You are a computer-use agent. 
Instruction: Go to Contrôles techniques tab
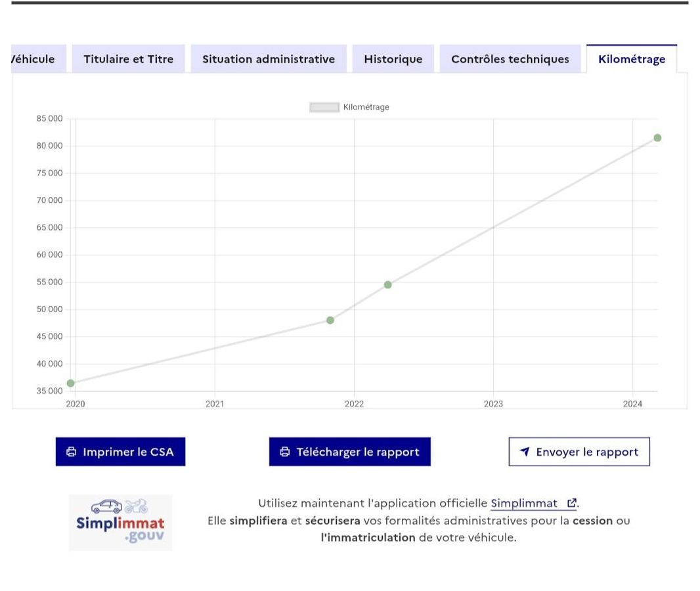pyautogui.click(x=510, y=59)
